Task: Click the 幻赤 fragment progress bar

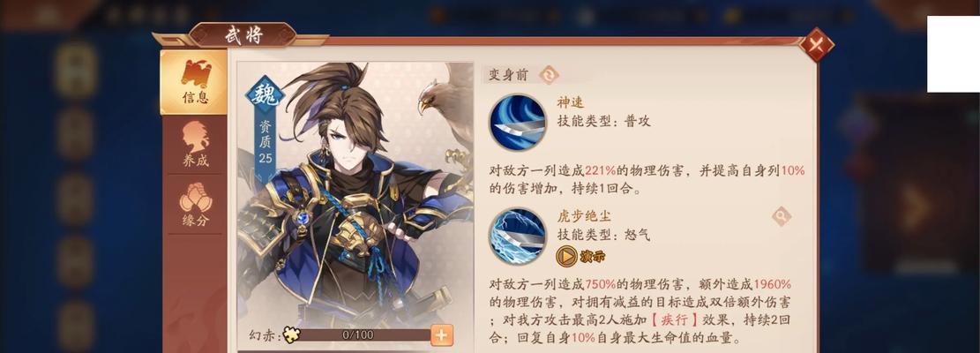Action: click(x=358, y=334)
